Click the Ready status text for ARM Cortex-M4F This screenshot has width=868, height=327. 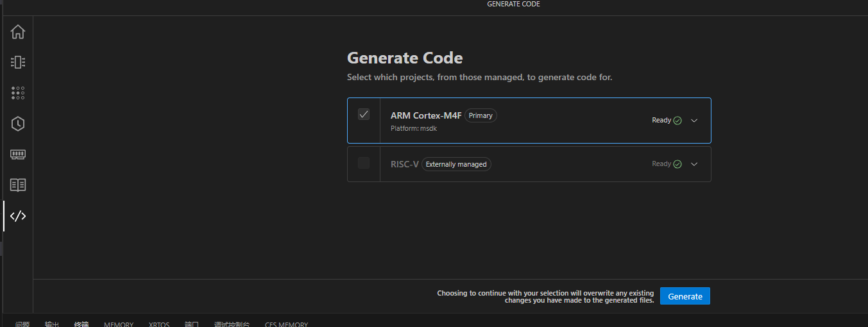[661, 121]
